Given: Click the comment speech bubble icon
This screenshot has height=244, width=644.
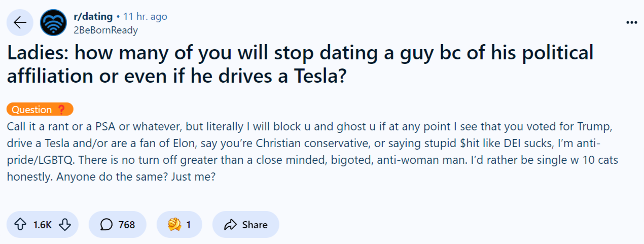Looking at the screenshot, I should pos(106,224).
